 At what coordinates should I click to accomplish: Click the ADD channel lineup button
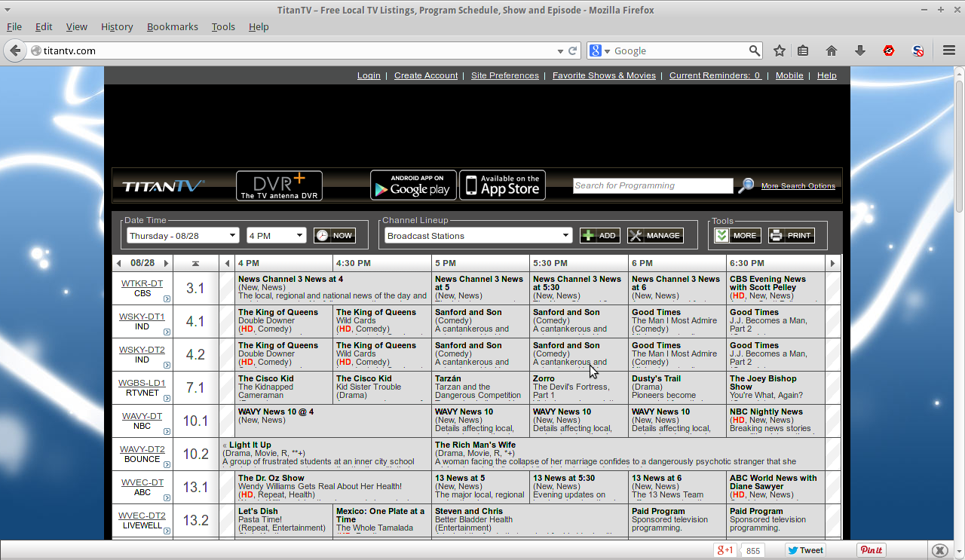(600, 235)
